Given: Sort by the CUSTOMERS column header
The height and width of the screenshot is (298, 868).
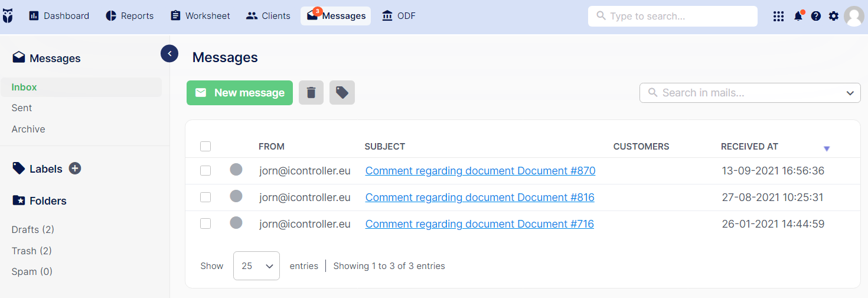Looking at the screenshot, I should (641, 147).
